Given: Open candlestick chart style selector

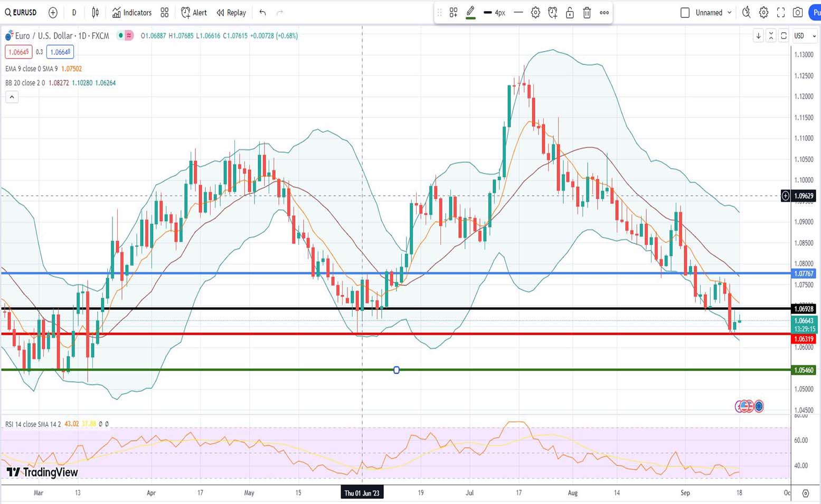Looking at the screenshot, I should tap(95, 13).
